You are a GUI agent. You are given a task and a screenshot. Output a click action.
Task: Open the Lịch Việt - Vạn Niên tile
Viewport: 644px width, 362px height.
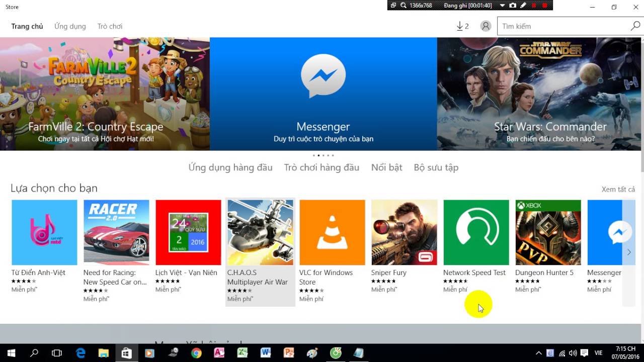(188, 246)
